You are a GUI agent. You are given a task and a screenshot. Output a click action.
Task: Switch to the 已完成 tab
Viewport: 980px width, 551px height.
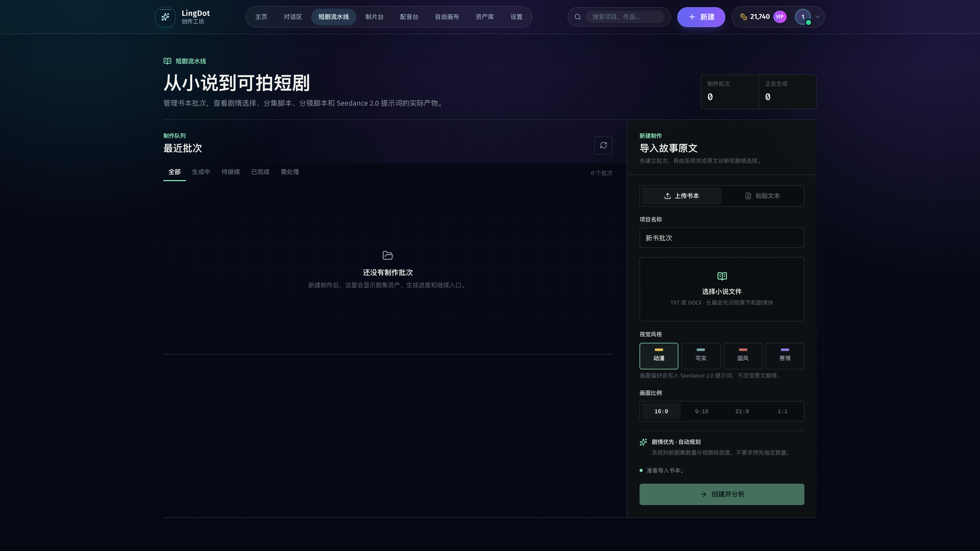260,172
